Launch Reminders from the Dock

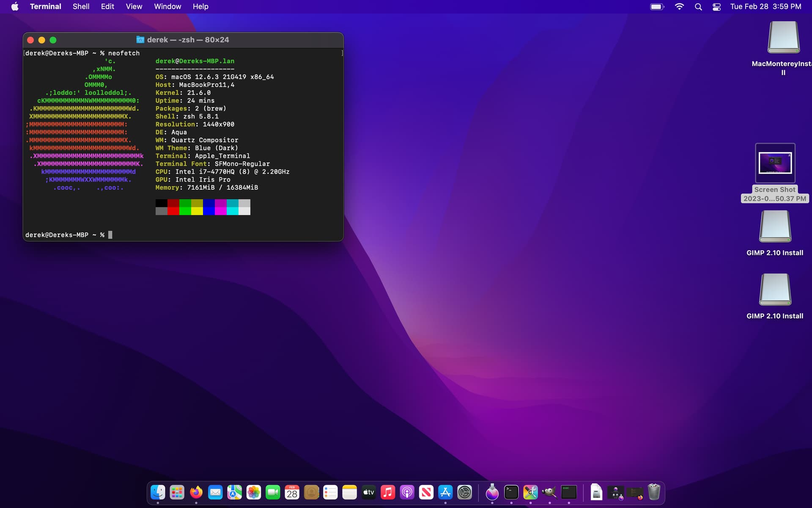(x=330, y=492)
